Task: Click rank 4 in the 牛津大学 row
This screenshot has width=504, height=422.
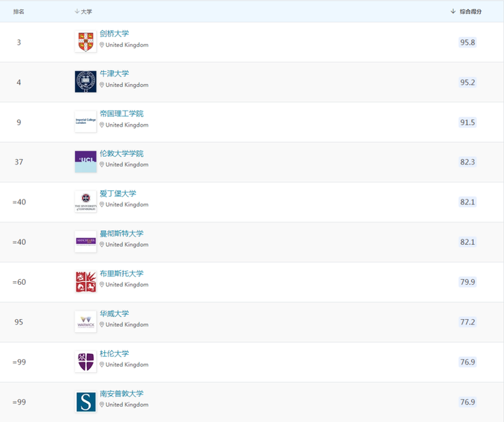Action: click(19, 83)
